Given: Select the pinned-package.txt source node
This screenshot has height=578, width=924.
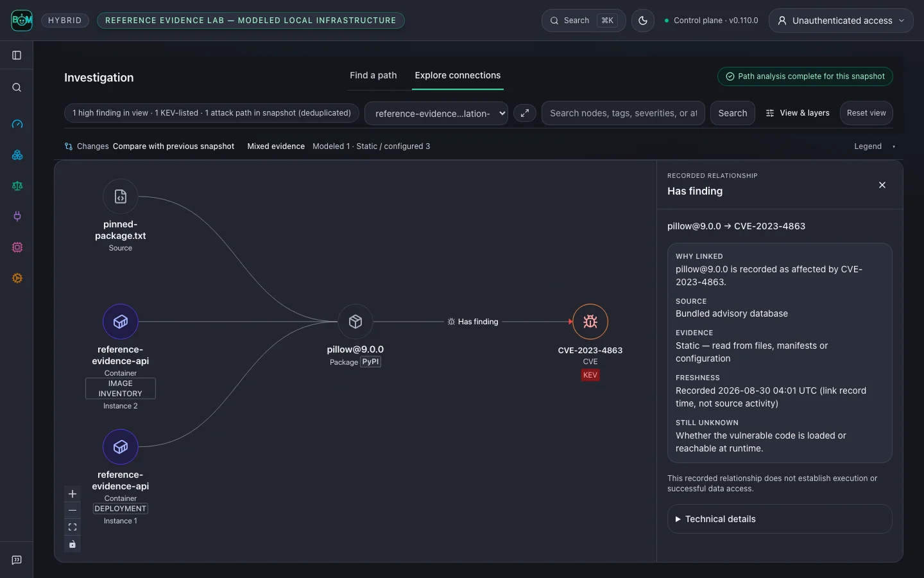Looking at the screenshot, I should pos(121,197).
